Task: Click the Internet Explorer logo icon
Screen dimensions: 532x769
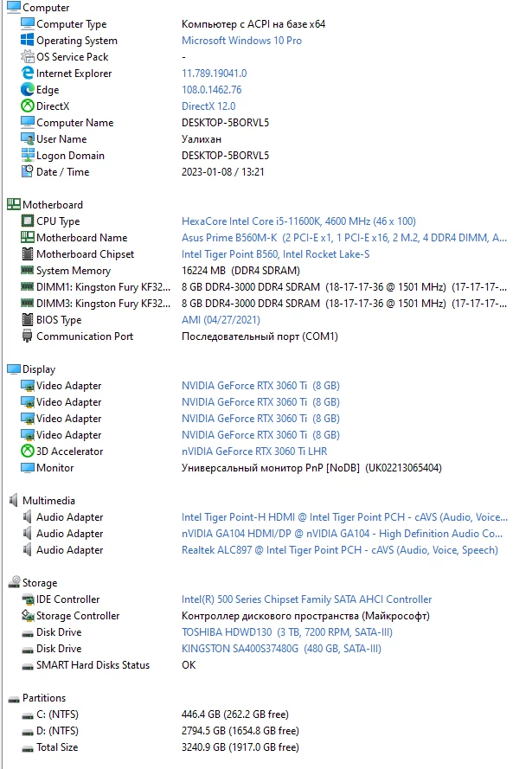Action: pyautogui.click(x=28, y=73)
